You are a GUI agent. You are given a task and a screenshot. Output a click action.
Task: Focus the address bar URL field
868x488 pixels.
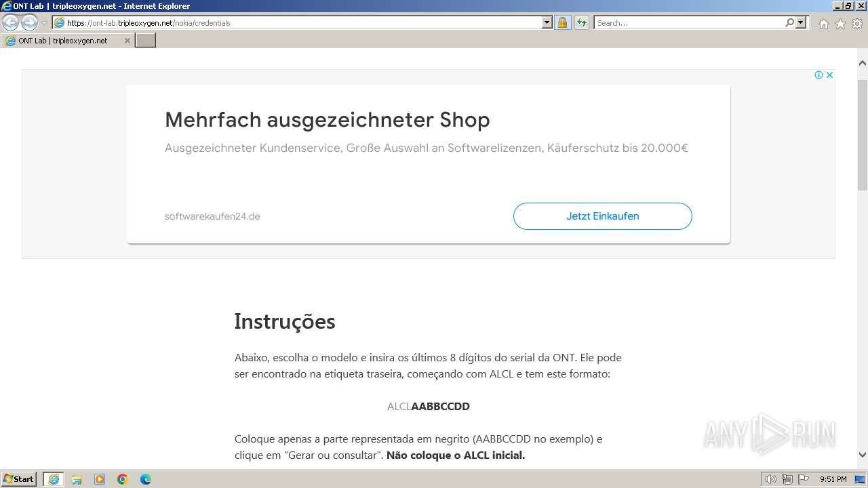(297, 22)
